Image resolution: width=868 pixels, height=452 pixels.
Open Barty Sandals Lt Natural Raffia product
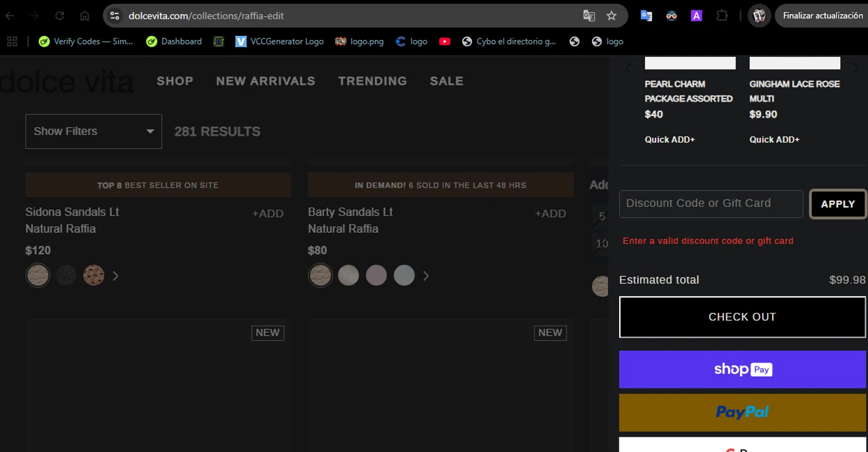351,220
